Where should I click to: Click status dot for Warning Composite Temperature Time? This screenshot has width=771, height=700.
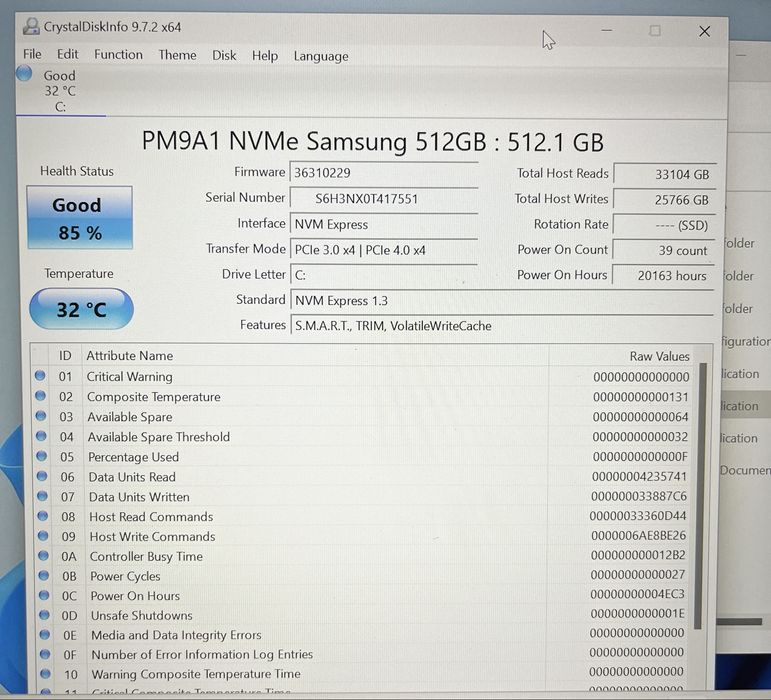(46, 673)
